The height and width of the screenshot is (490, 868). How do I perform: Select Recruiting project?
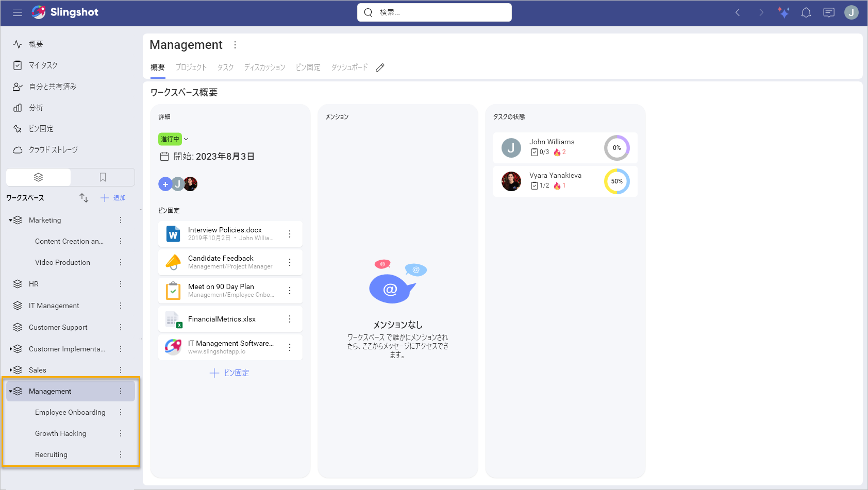click(51, 454)
